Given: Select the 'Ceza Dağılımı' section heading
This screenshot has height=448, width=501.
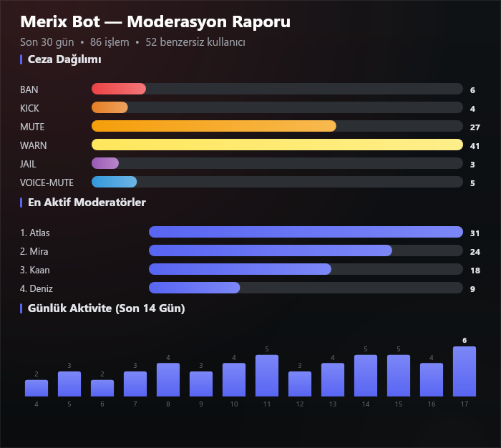Looking at the screenshot, I should (64, 59).
